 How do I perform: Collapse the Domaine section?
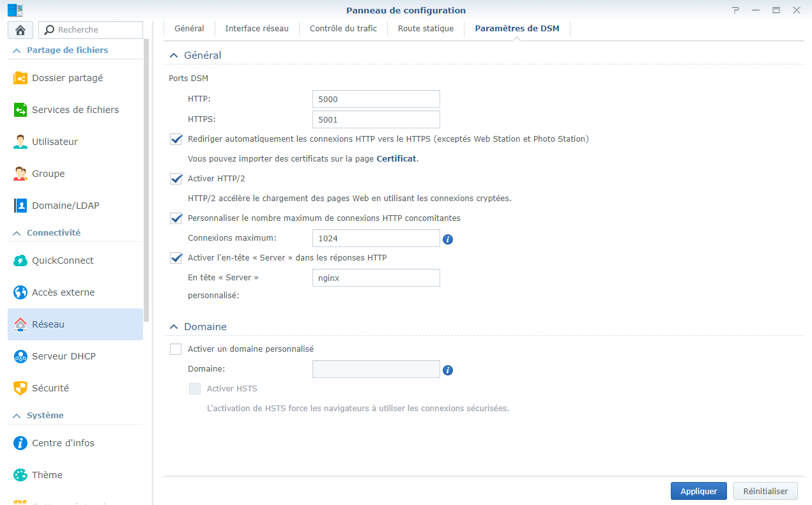pos(174,326)
